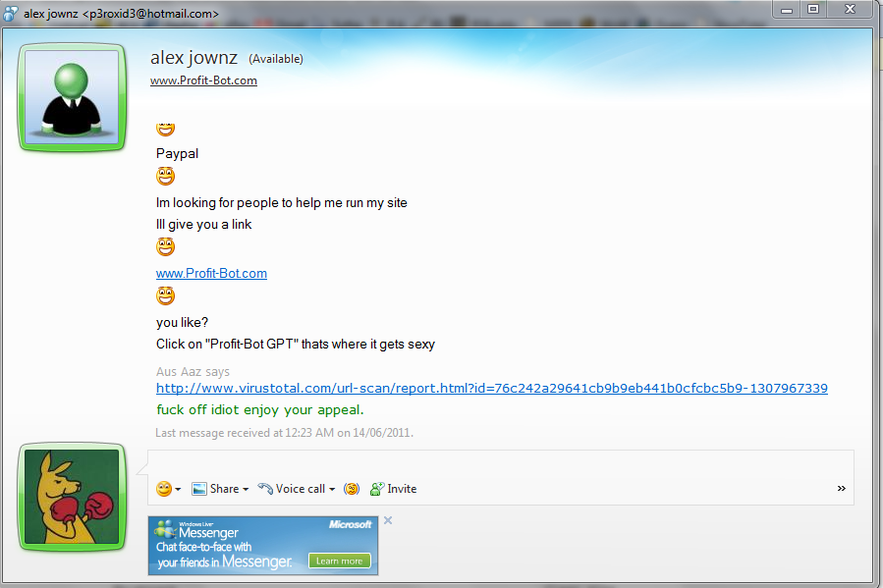Click the 'Aus Aaz says' label
Viewport: 883px width, 588px height.
tap(193, 371)
